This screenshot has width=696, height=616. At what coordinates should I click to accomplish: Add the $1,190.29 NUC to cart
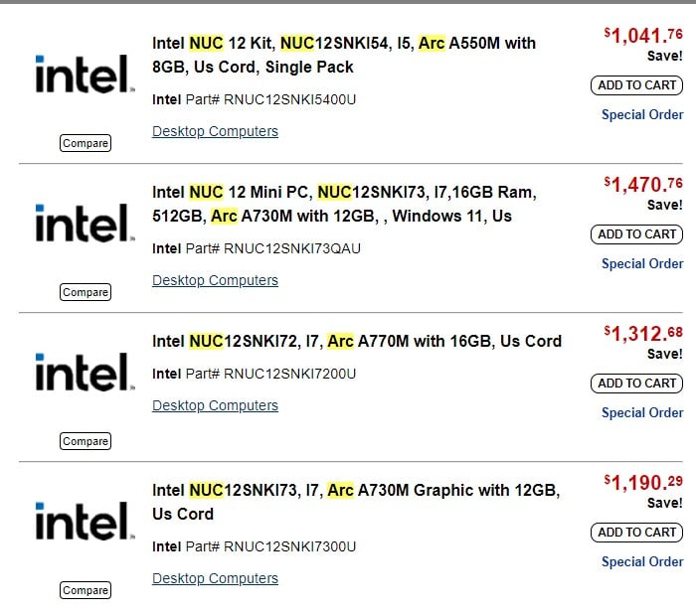[636, 533]
